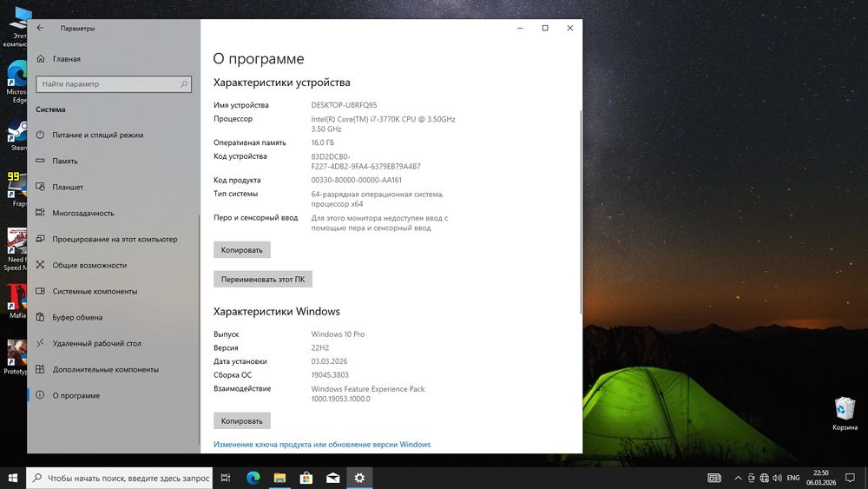Copy Windows specs with lower Копировать button

[242, 421]
